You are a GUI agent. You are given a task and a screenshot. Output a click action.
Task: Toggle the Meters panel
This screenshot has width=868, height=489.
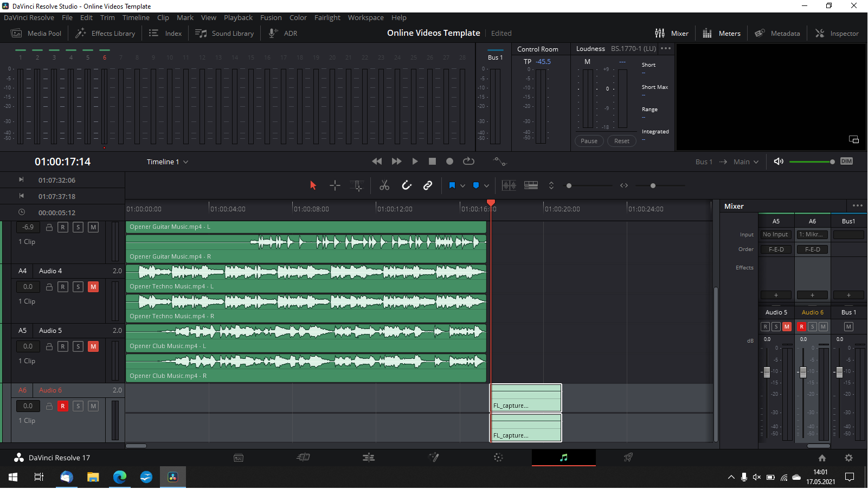[x=722, y=34]
